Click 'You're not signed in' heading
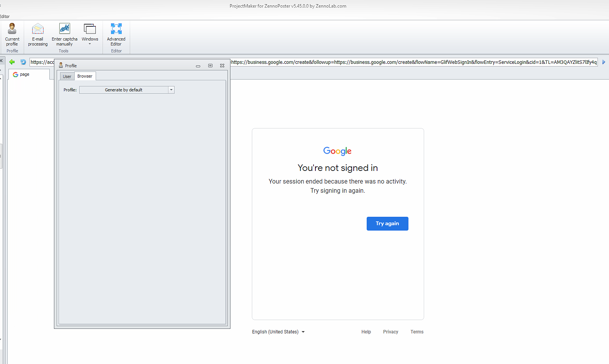Viewport: 609px width, 364px height. click(x=338, y=168)
